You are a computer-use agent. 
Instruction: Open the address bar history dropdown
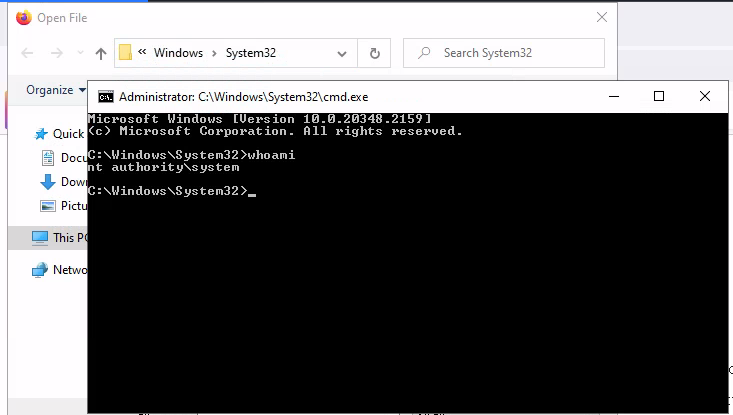coord(342,53)
